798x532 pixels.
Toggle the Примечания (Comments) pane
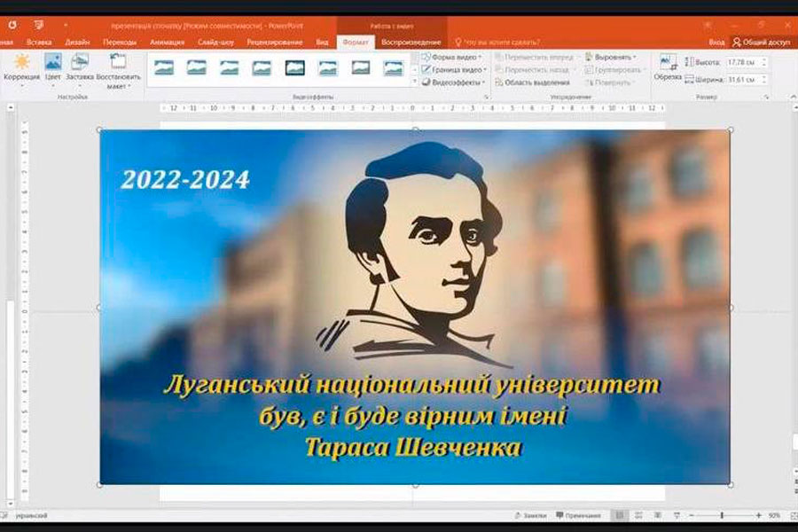(x=579, y=516)
